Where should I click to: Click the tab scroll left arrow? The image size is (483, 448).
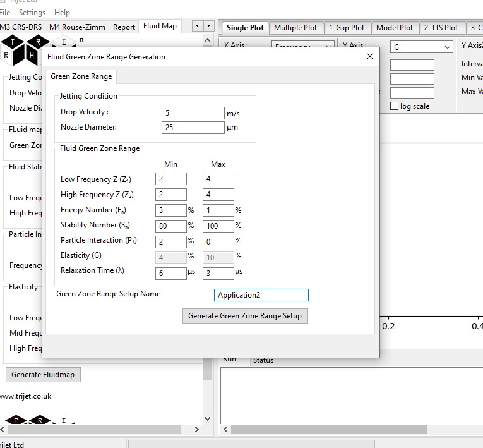click(197, 26)
